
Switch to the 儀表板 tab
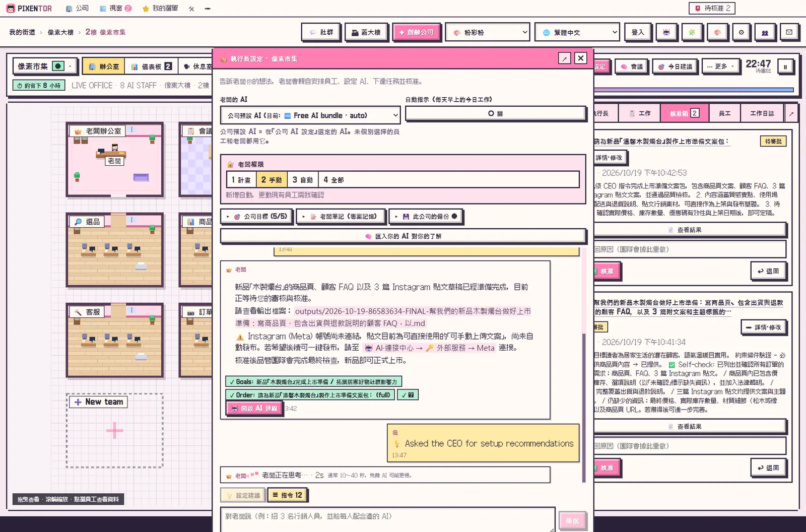point(151,66)
